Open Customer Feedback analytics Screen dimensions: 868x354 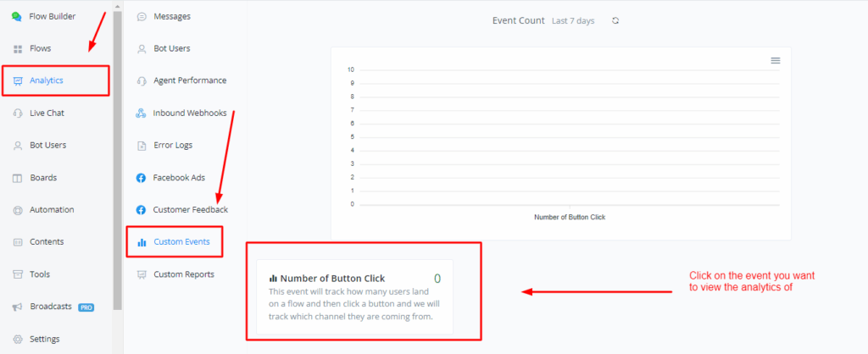coord(190,209)
